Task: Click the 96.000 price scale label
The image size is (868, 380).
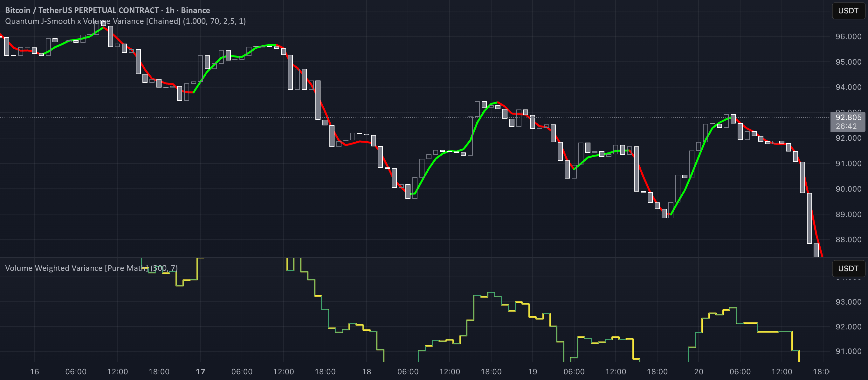Action: click(x=848, y=36)
